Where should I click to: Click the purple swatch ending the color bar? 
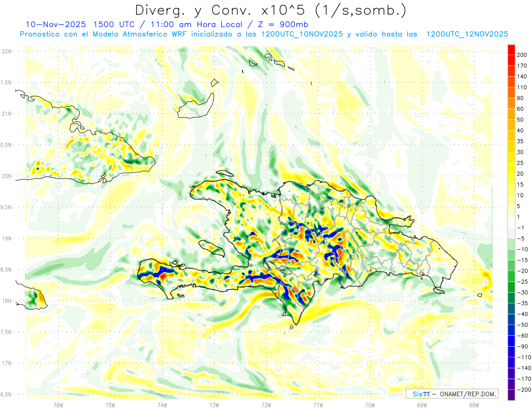512,395
